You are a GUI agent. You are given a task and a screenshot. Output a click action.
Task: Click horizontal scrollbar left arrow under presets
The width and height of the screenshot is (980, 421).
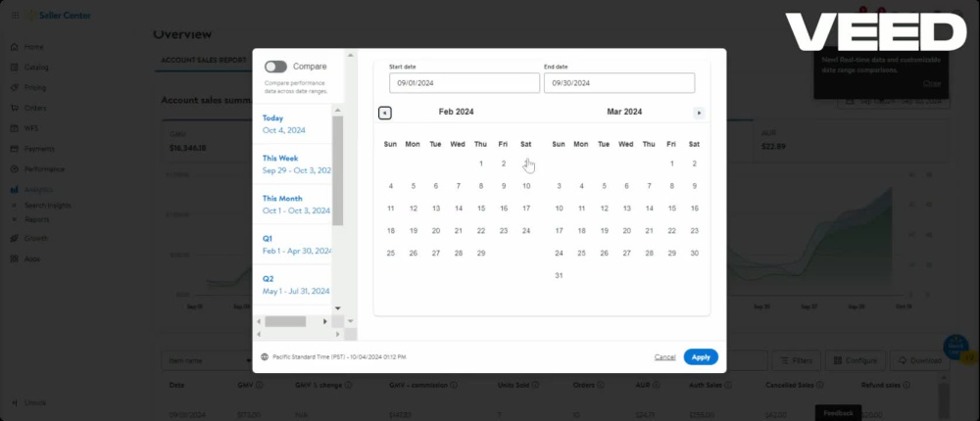click(260, 322)
